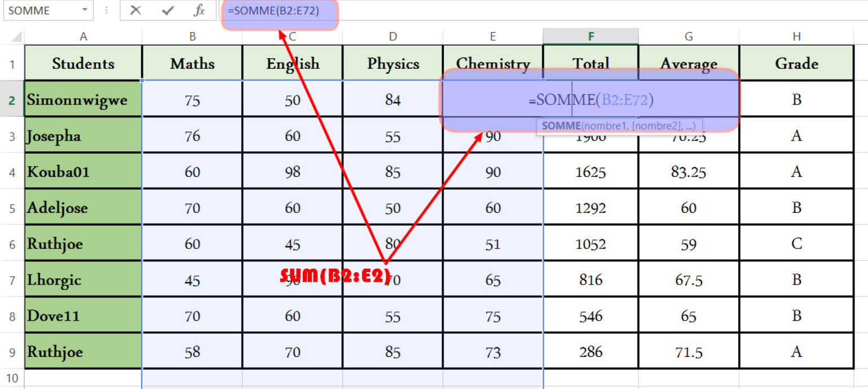The width and height of the screenshot is (868, 389).
Task: Click Adeljose's Total value 1292
Action: [x=591, y=208]
